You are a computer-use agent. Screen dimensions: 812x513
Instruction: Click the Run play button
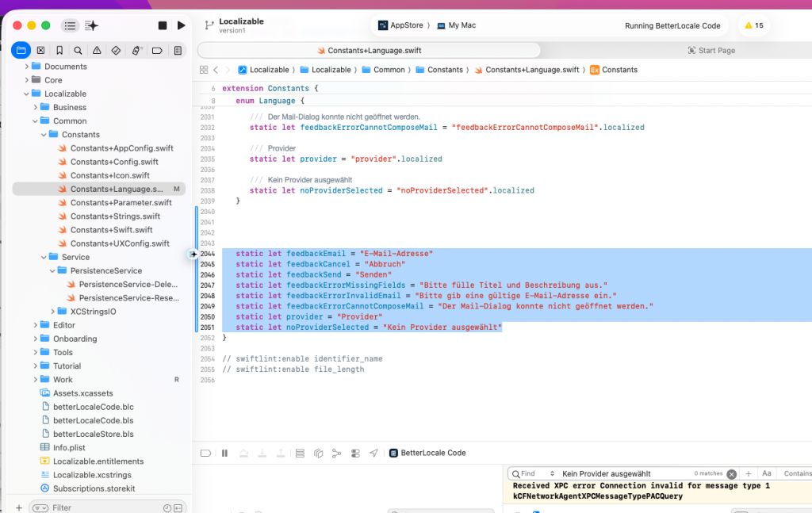[x=181, y=26]
